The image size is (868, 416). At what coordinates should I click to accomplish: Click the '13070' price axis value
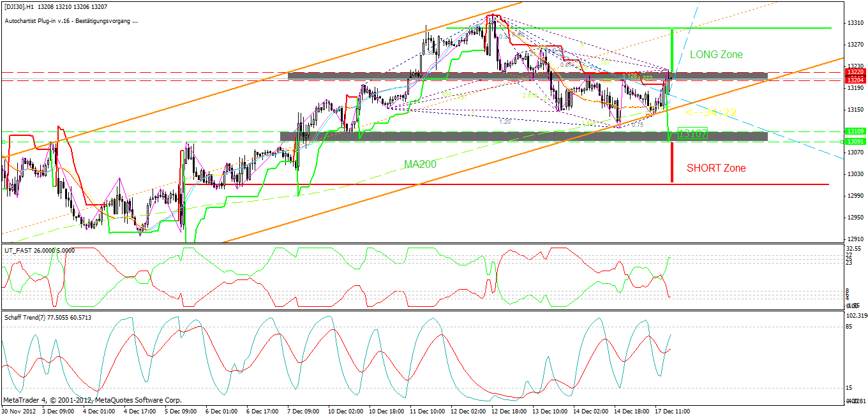(x=855, y=153)
